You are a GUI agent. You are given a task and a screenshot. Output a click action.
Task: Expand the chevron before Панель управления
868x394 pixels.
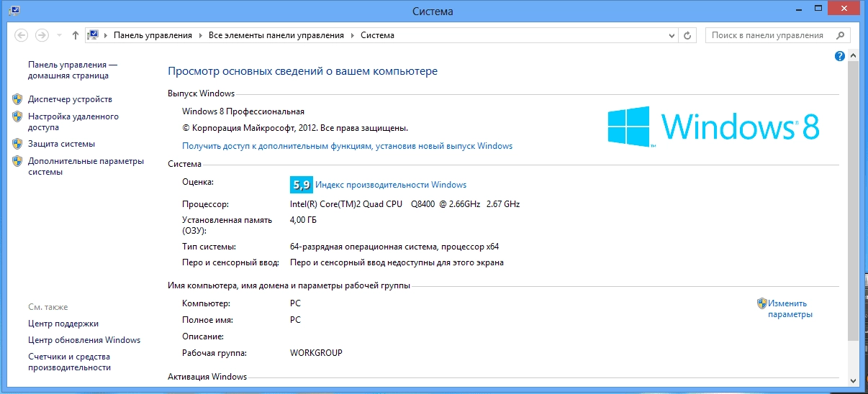coord(106,35)
